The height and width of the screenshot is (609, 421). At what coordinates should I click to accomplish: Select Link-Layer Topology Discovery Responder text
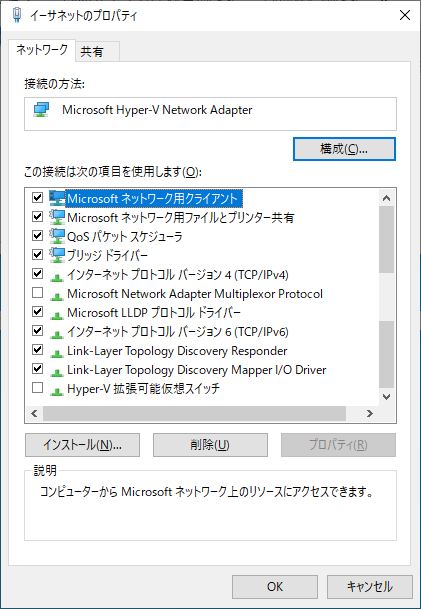tap(177, 351)
